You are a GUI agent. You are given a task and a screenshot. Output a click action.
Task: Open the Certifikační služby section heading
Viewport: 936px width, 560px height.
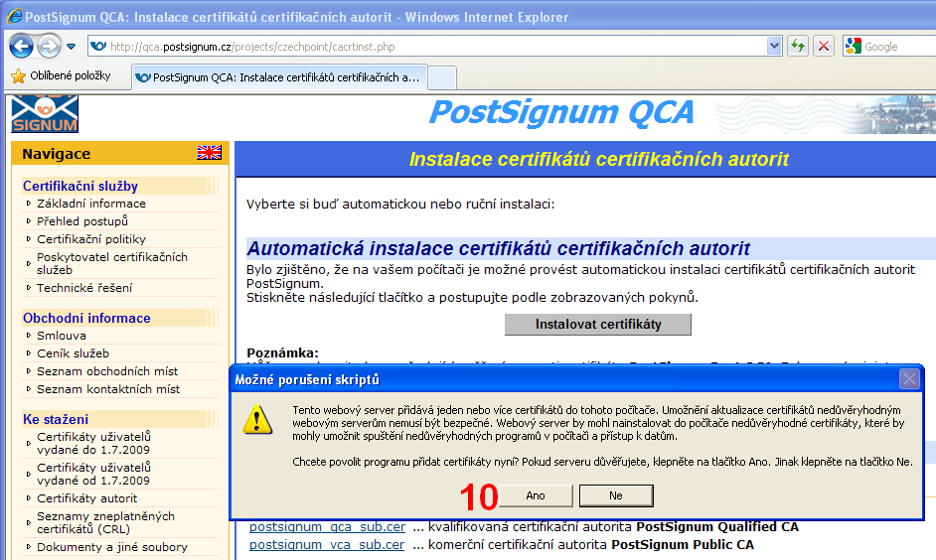80,186
